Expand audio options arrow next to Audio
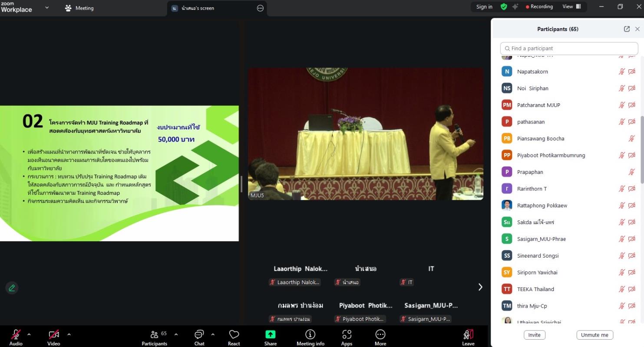This screenshot has width=644, height=347. coord(29,334)
